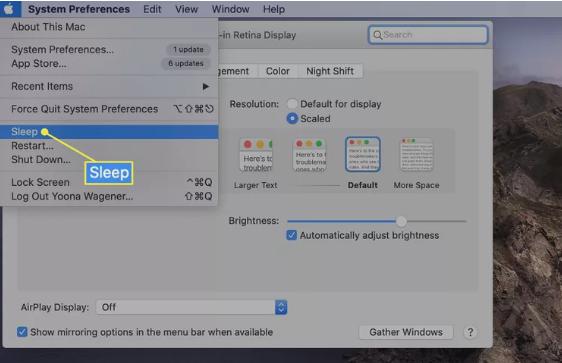
Task: Open the Edit menu
Action: coord(152,9)
